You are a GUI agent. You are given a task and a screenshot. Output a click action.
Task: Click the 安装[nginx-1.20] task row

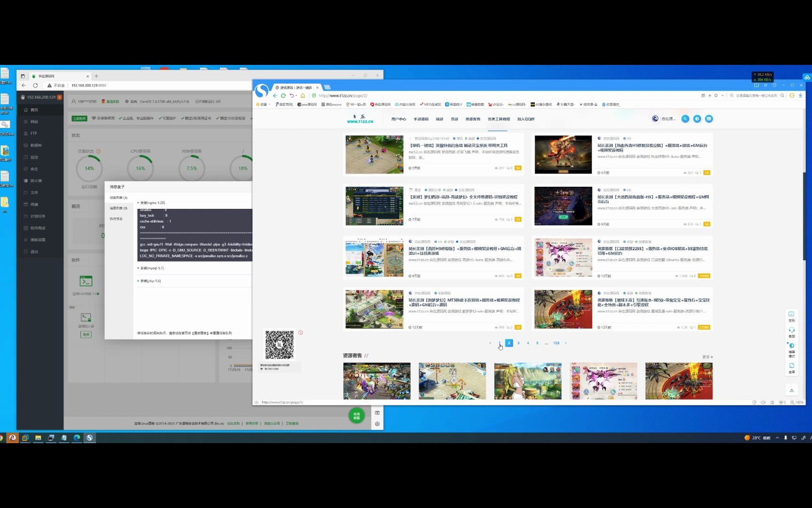[194, 203]
